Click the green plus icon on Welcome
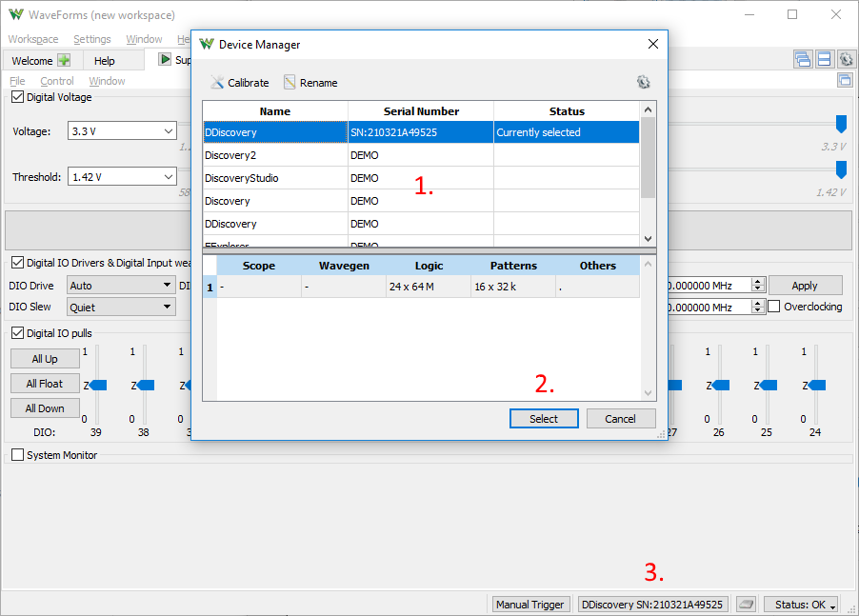This screenshot has width=859, height=616. point(64,60)
